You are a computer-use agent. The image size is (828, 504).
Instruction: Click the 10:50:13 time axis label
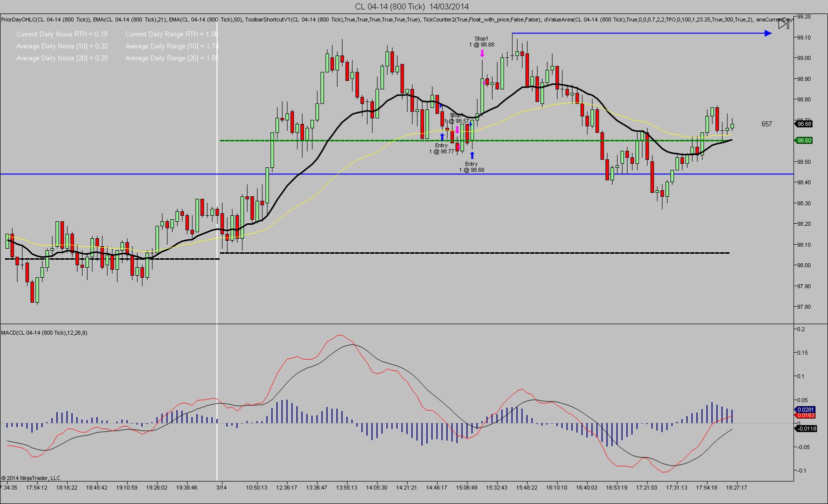tap(256, 488)
